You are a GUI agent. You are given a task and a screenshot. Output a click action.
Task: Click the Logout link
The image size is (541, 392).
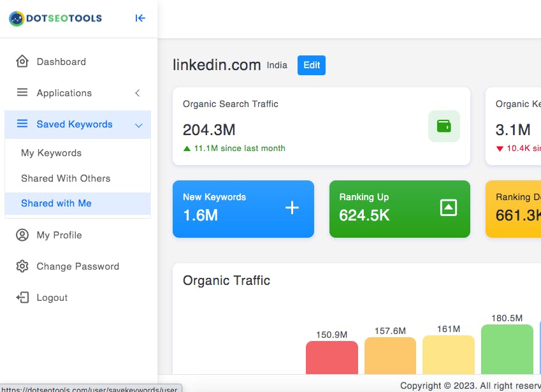coord(78,298)
